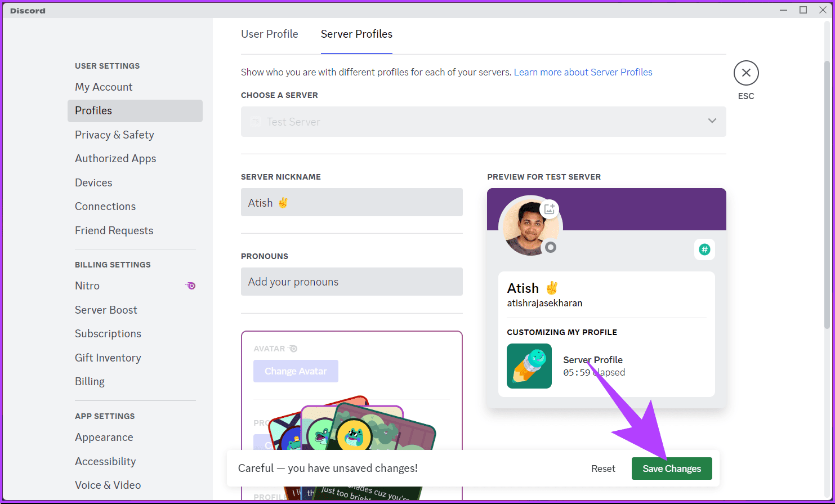
Task: Expand server list using the chevron arrow
Action: click(x=712, y=121)
